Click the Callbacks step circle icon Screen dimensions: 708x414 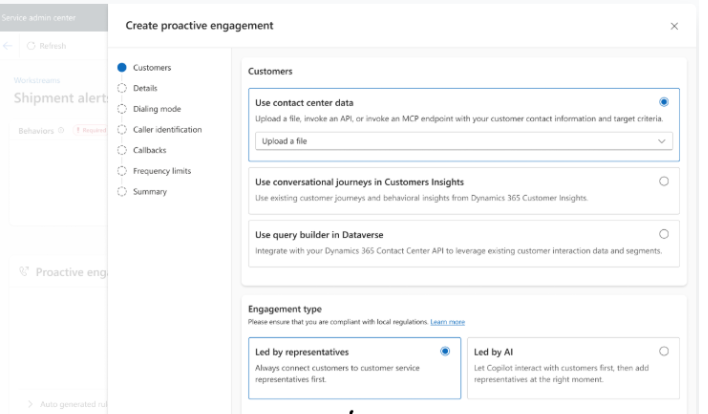tap(122, 150)
